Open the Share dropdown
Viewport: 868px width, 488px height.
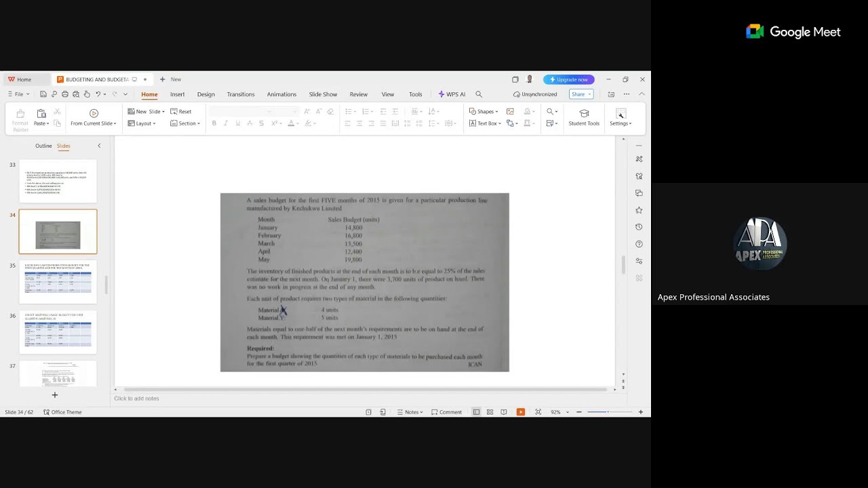[x=581, y=94]
